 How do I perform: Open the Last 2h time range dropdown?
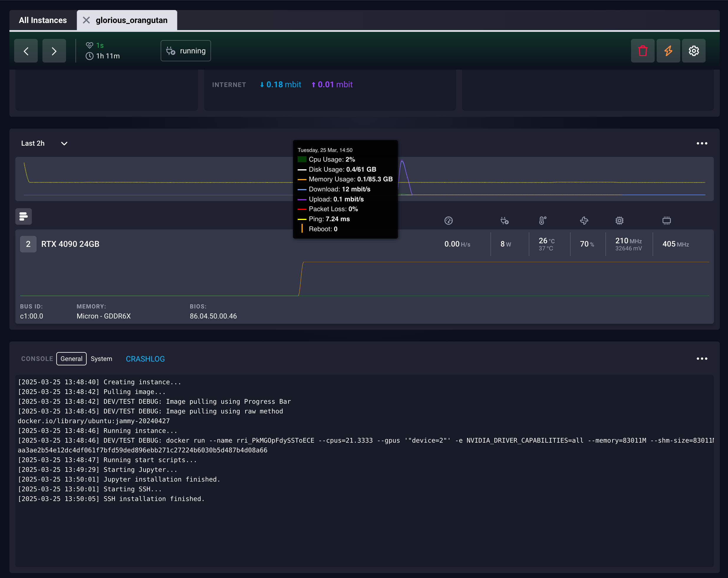[44, 143]
